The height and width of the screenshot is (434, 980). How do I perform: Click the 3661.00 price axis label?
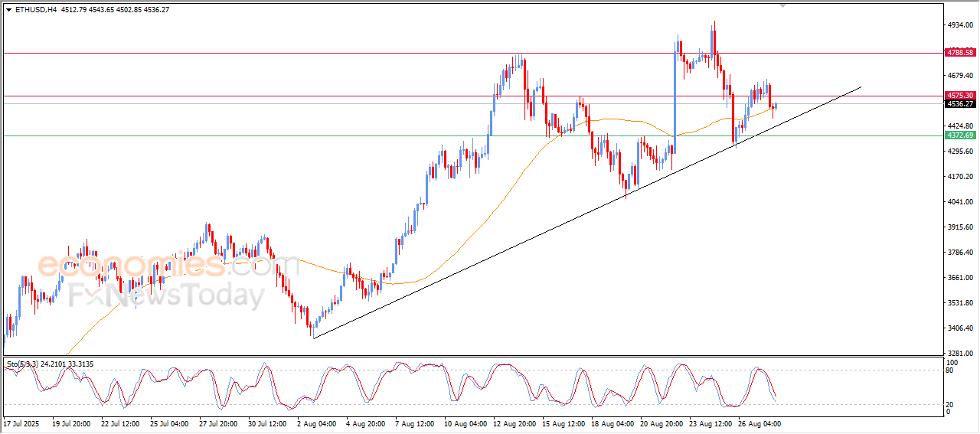pos(960,278)
